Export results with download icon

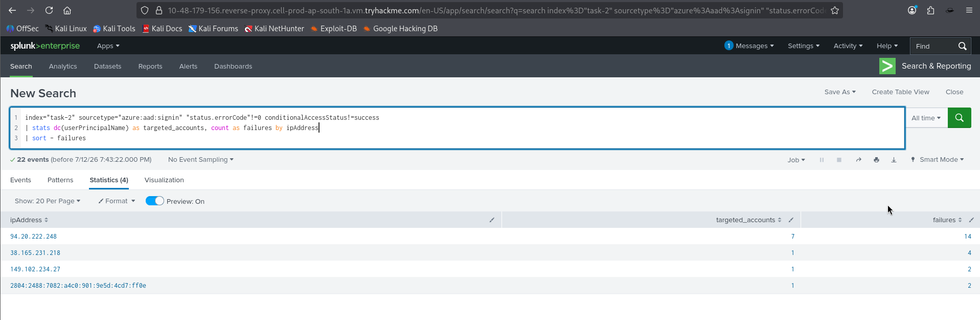tap(894, 160)
